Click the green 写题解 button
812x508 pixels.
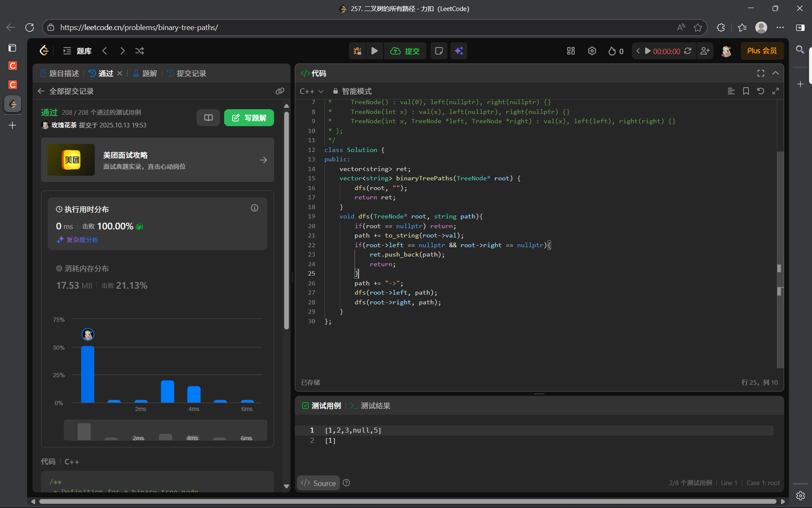[x=249, y=118]
